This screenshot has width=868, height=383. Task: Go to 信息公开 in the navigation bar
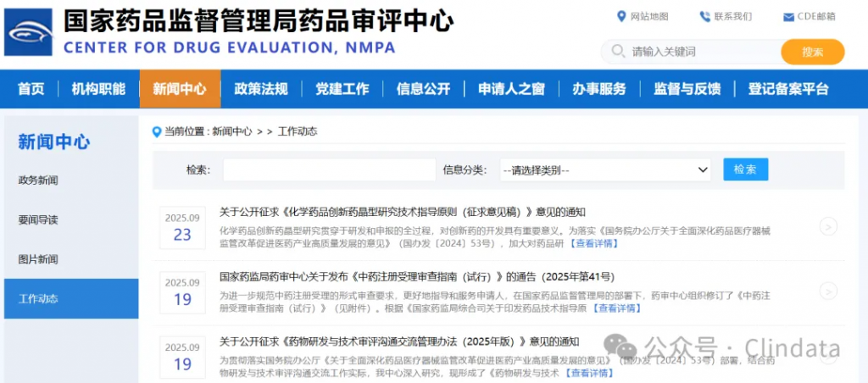[x=423, y=89]
